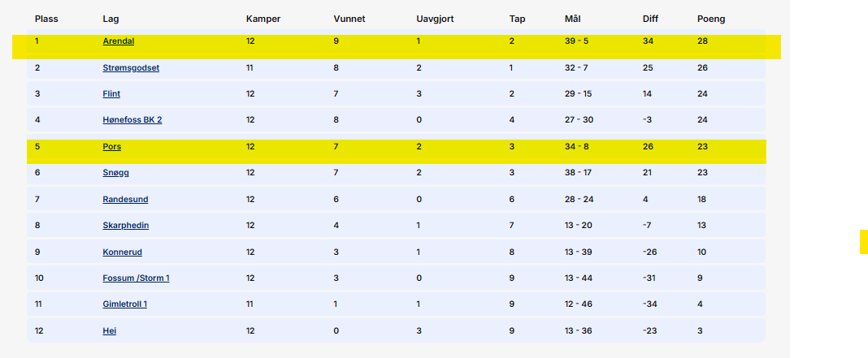Open the Hei team link
The width and height of the screenshot is (868, 358).
[110, 330]
